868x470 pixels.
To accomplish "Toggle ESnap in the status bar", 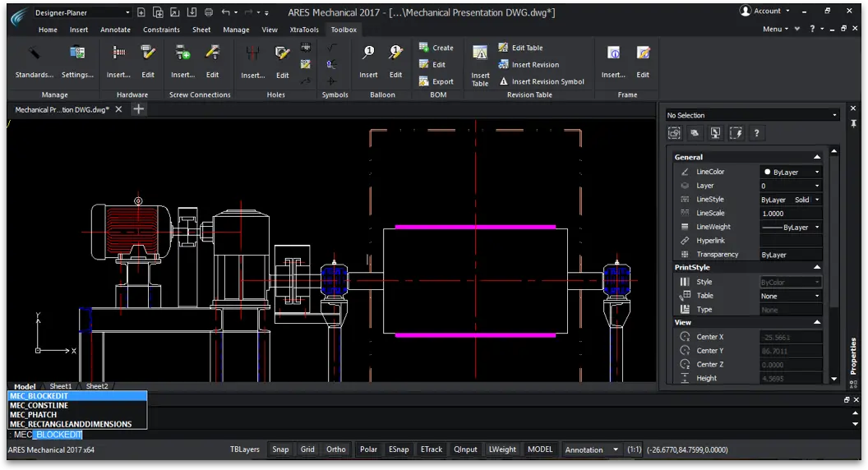I will click(x=399, y=449).
